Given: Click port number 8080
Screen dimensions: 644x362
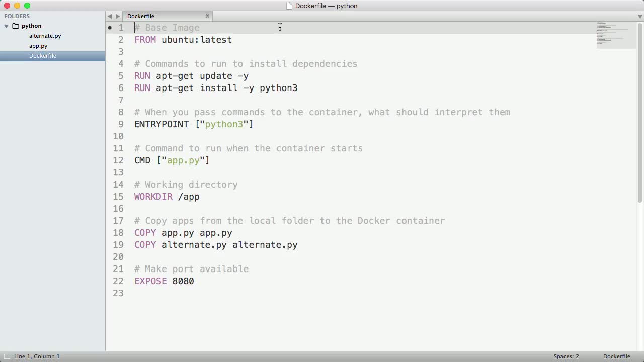Looking at the screenshot, I should [x=183, y=281].
